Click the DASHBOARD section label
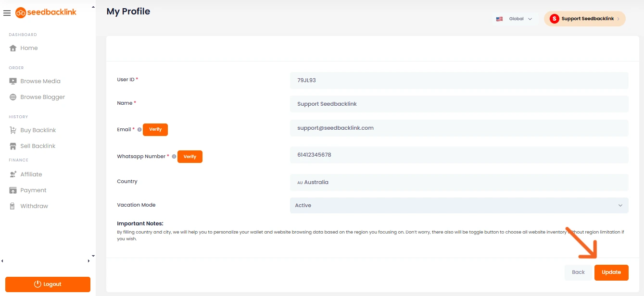The height and width of the screenshot is (296, 644). (x=23, y=35)
